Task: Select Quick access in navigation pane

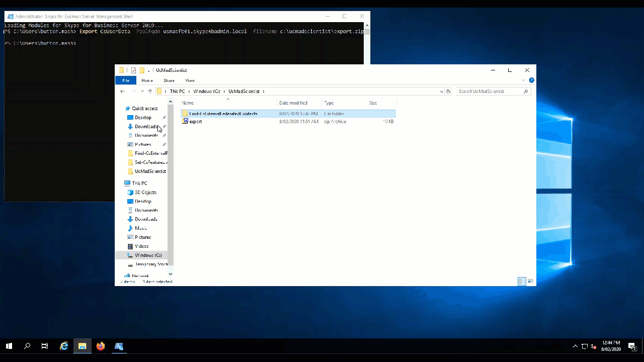Action: 145,109
